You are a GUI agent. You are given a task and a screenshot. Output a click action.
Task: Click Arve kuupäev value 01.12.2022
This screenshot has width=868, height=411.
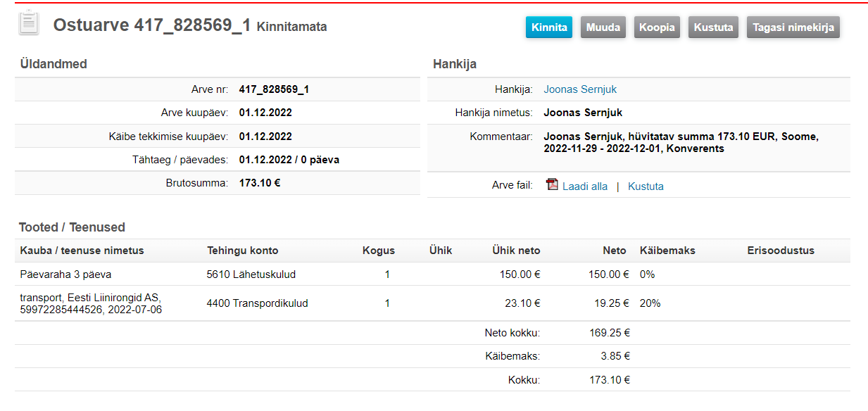coord(265,113)
